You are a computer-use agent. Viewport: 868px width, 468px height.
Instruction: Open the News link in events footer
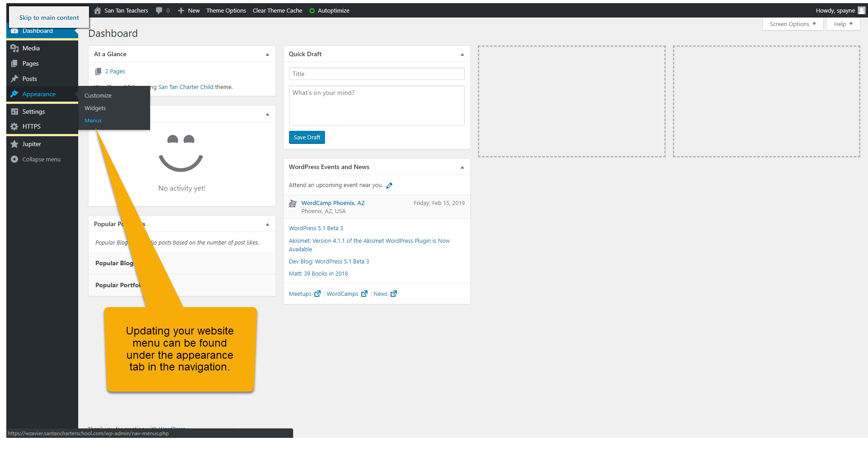point(380,294)
